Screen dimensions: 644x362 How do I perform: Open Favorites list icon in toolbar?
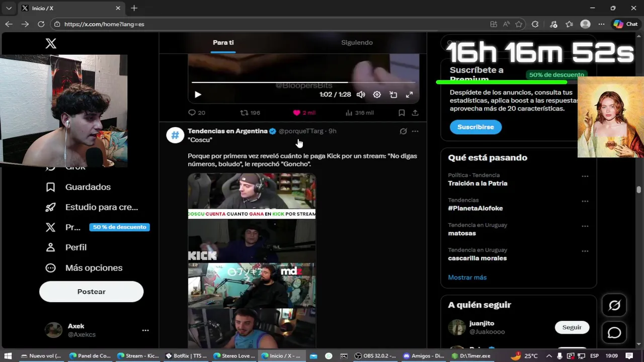click(x=569, y=24)
